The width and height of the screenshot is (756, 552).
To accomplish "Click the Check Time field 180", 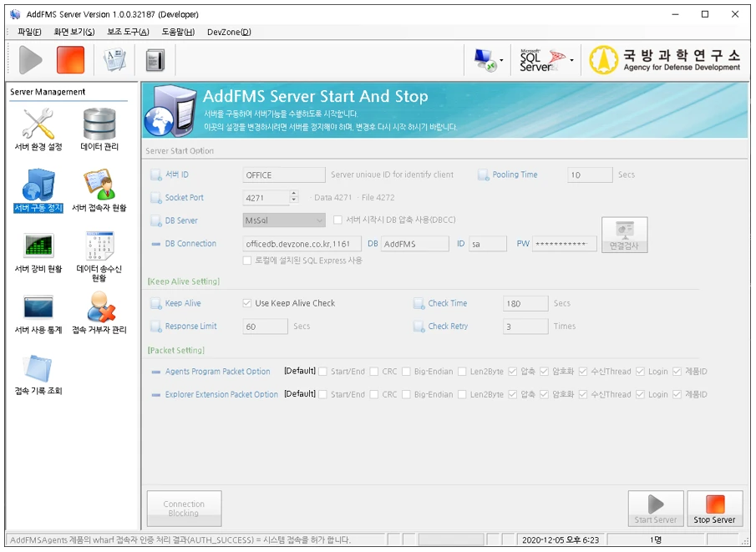I will [x=525, y=303].
